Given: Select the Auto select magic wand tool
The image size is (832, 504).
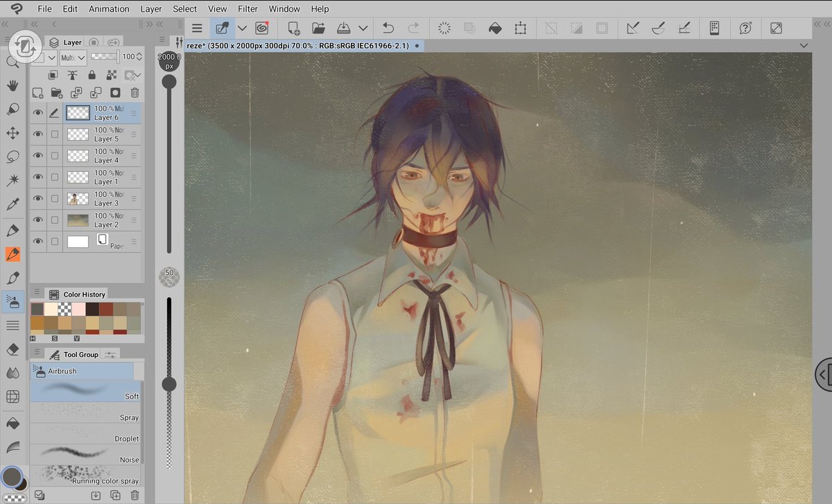Looking at the screenshot, I should 12,180.
